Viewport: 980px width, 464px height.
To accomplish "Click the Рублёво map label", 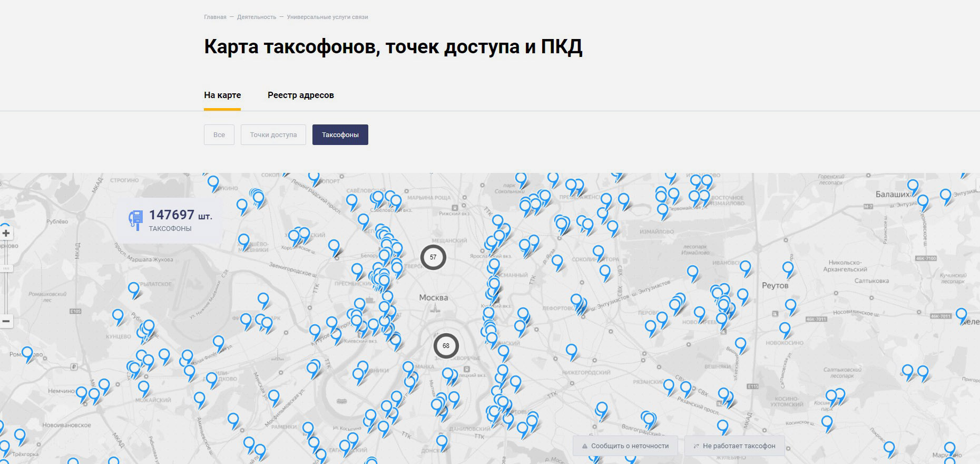I will (x=57, y=221).
